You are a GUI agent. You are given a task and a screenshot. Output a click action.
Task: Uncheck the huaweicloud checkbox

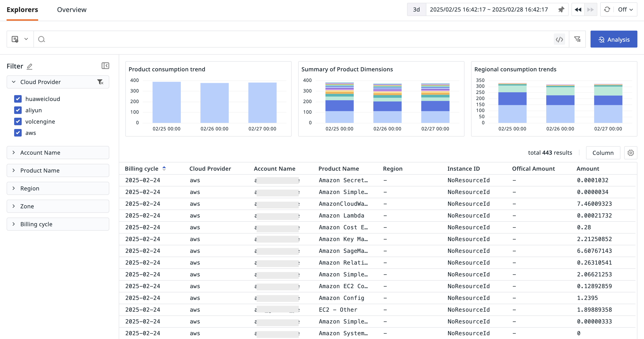(x=18, y=99)
